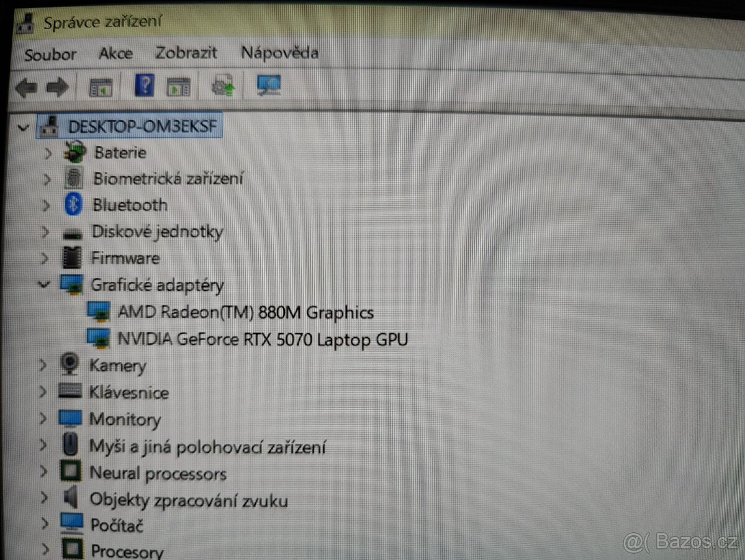
Task: Select the Firmware label
Action: (125, 258)
